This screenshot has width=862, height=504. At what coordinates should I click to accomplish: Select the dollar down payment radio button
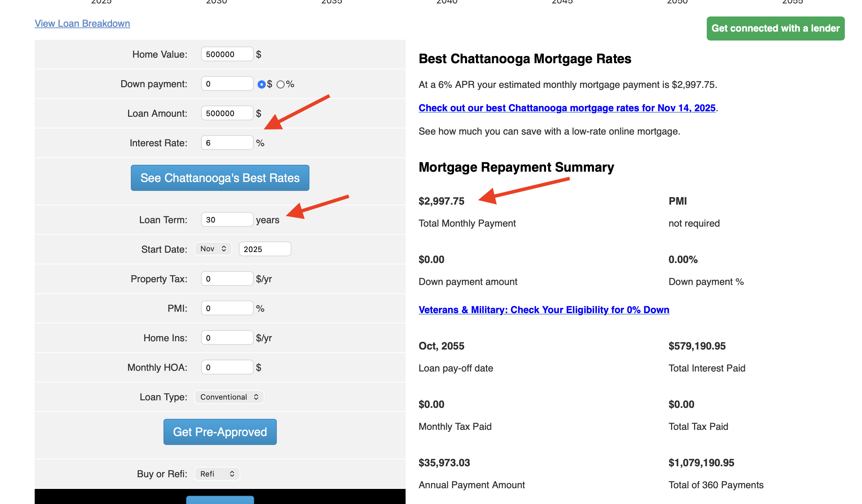click(x=261, y=84)
